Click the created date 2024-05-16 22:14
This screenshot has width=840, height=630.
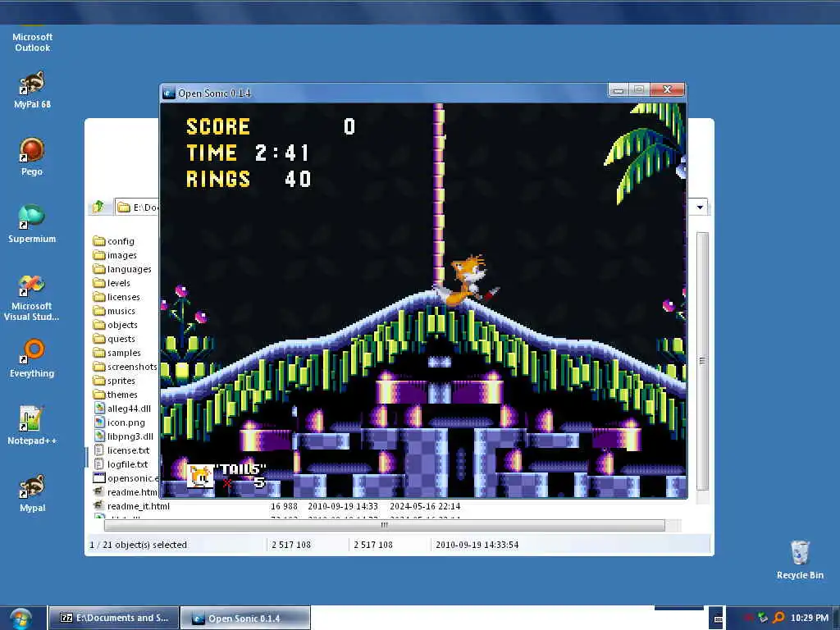point(425,506)
